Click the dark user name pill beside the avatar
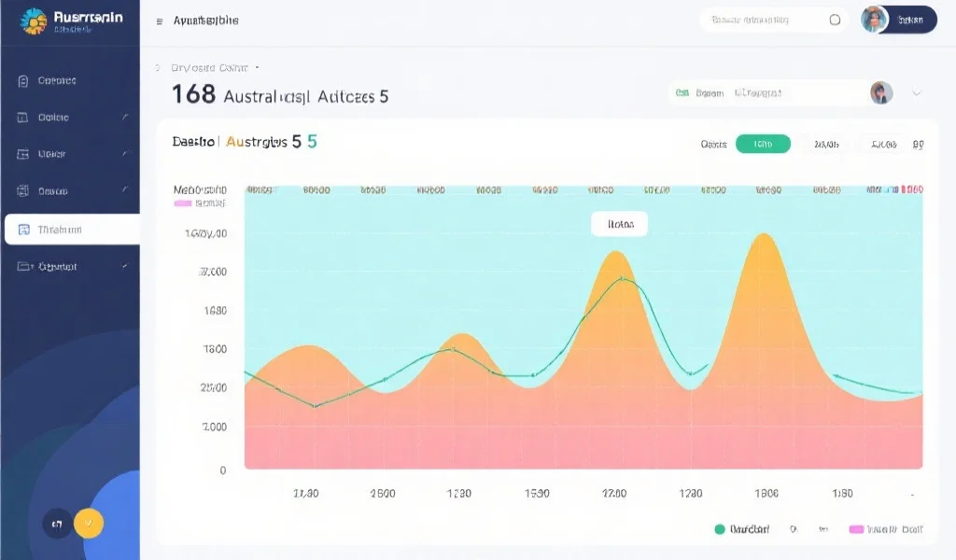Image resolution: width=956 pixels, height=560 pixels. pyautogui.click(x=911, y=21)
